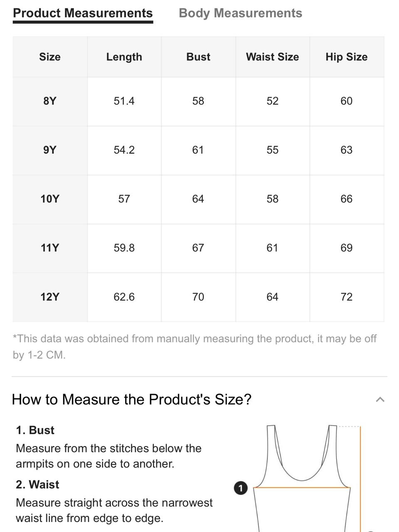Image resolution: width=399 pixels, height=532 pixels.
Task: Click the 62.6 length cell for 12Y
Action: pos(124,297)
